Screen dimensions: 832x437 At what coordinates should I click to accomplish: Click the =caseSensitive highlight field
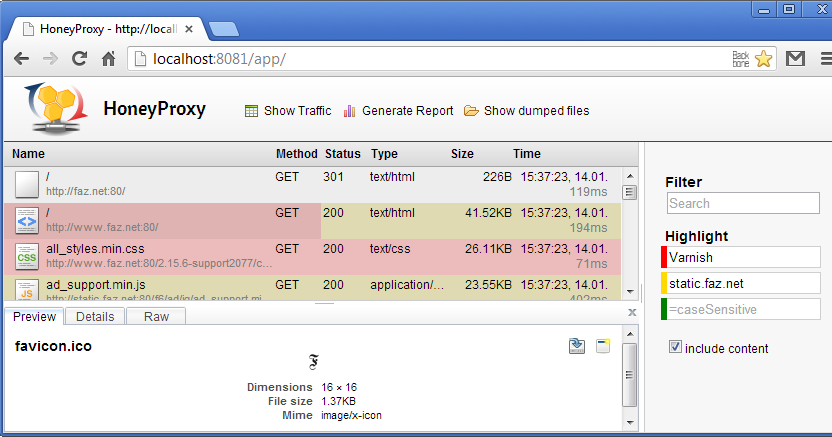[x=743, y=309]
